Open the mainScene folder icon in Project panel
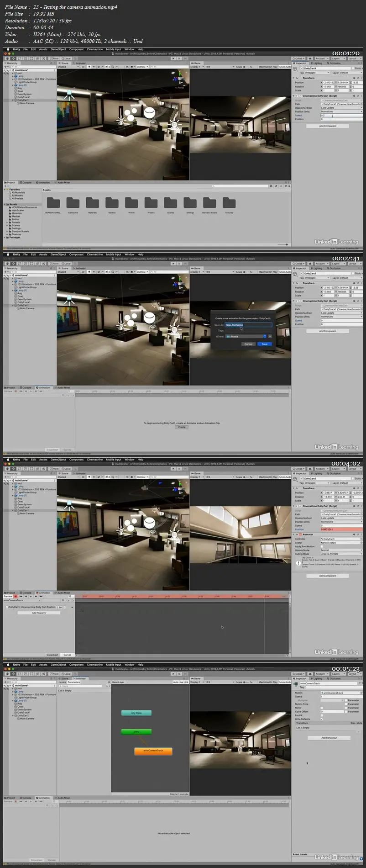Viewport: 366px width, 868px height. 73,202
